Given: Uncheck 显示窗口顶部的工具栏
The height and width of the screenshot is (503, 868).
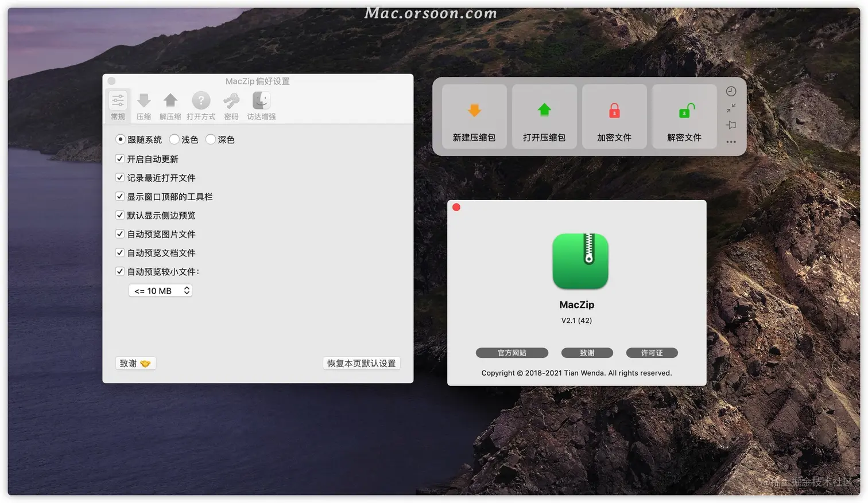Looking at the screenshot, I should coord(120,196).
